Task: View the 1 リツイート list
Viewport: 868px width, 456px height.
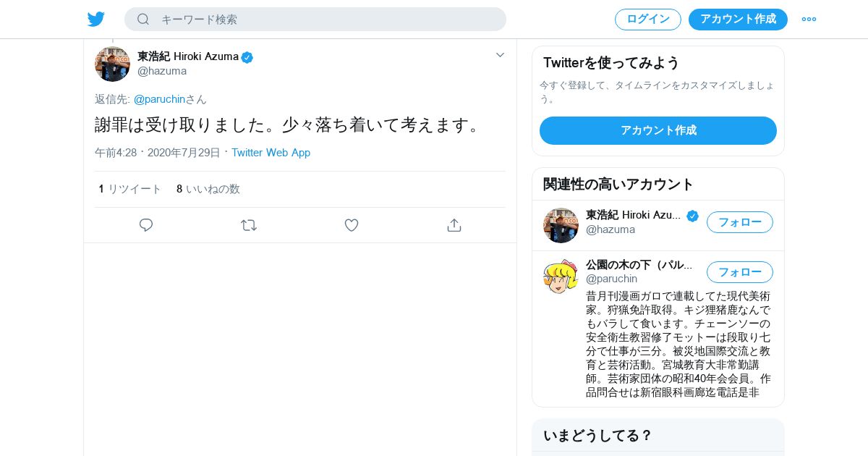Action: [x=130, y=189]
